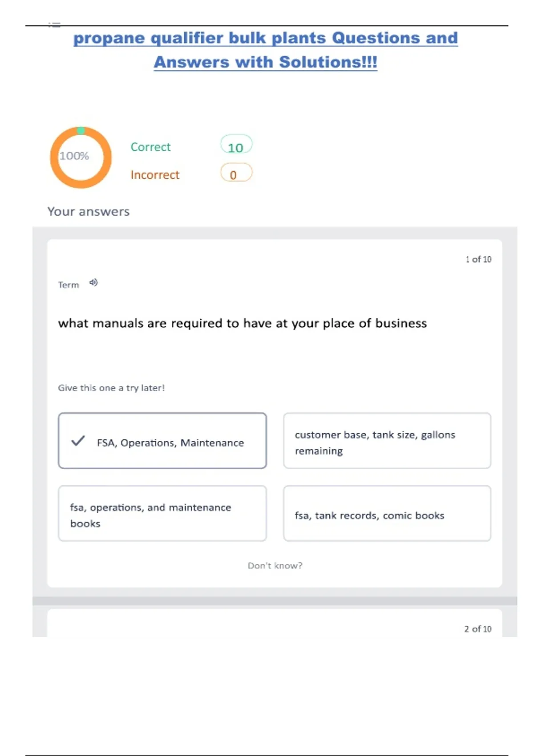Click the question text about required manuals
The height and width of the screenshot is (756, 534).
[x=242, y=323]
